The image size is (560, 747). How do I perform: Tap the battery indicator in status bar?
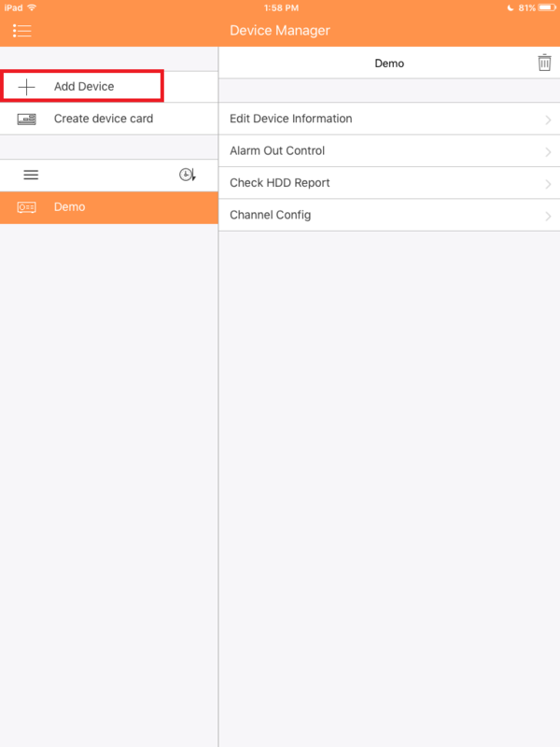[547, 7]
